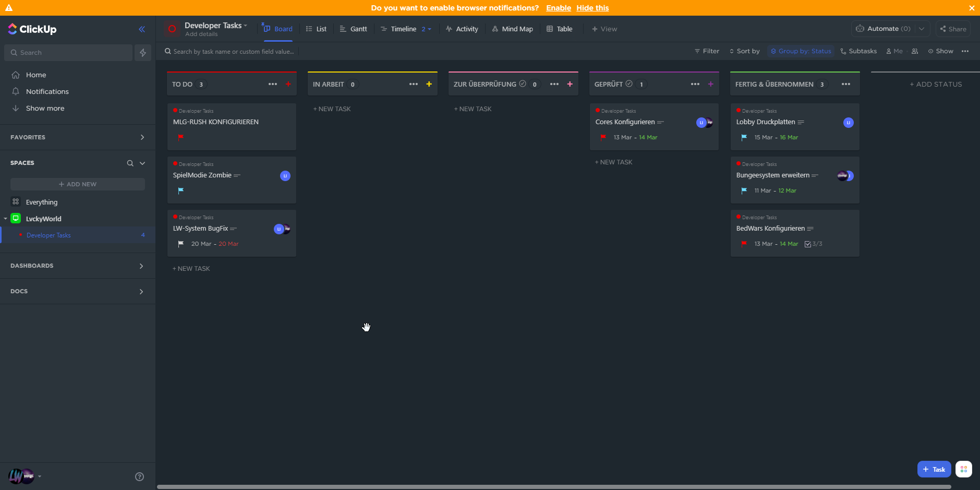Click the lightning bolt quick action icon
This screenshot has width=980, height=490.
click(143, 53)
